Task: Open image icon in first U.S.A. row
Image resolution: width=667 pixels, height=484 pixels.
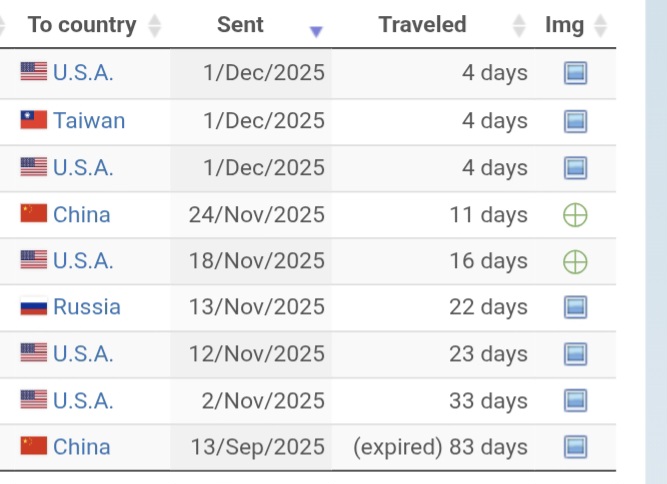Action: click(575, 73)
